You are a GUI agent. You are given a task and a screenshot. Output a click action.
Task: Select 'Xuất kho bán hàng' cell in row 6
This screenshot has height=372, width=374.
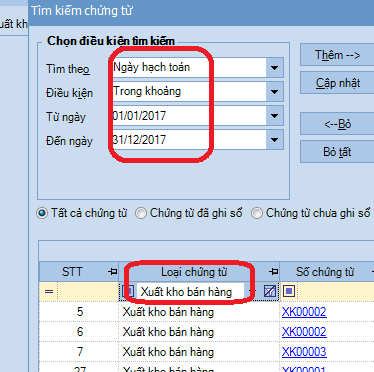(199, 332)
